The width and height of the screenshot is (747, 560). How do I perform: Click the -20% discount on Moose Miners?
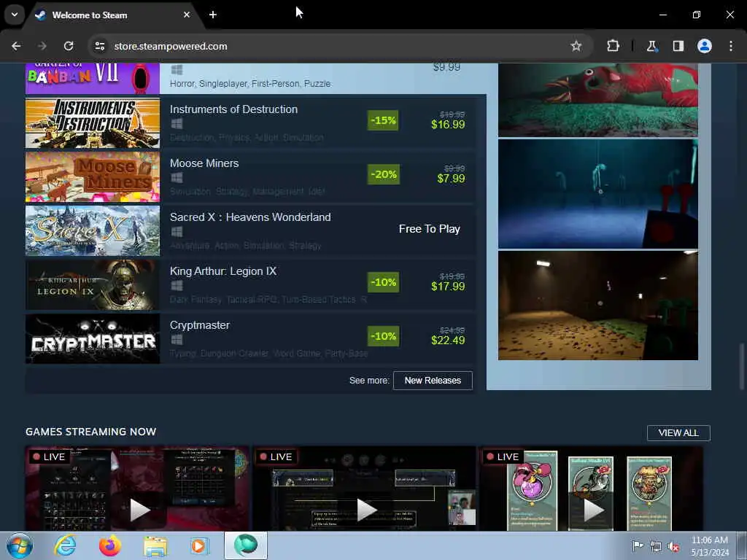383,174
